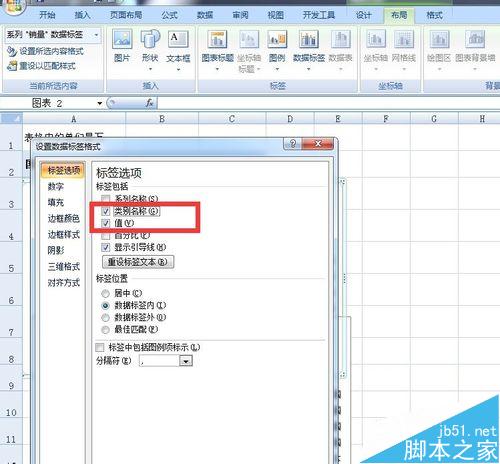Select the 数据标签外 outside end radio
The width and height of the screenshot is (500, 464).
105,317
